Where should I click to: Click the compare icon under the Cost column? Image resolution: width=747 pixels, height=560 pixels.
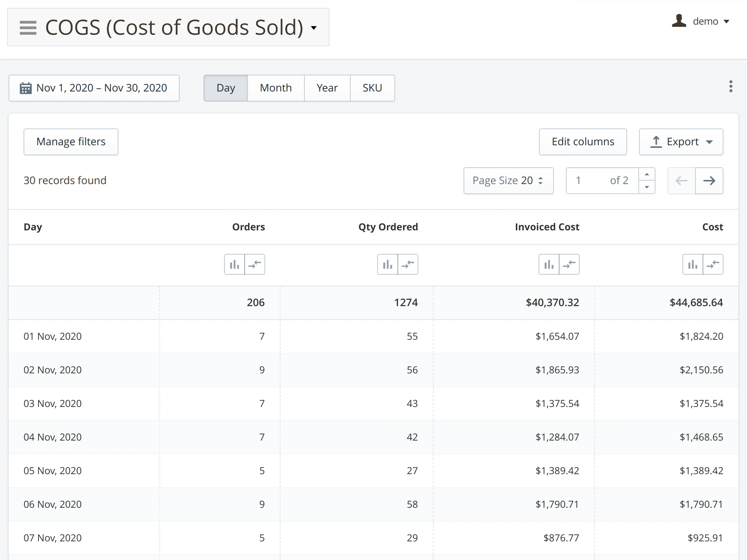pyautogui.click(x=714, y=264)
